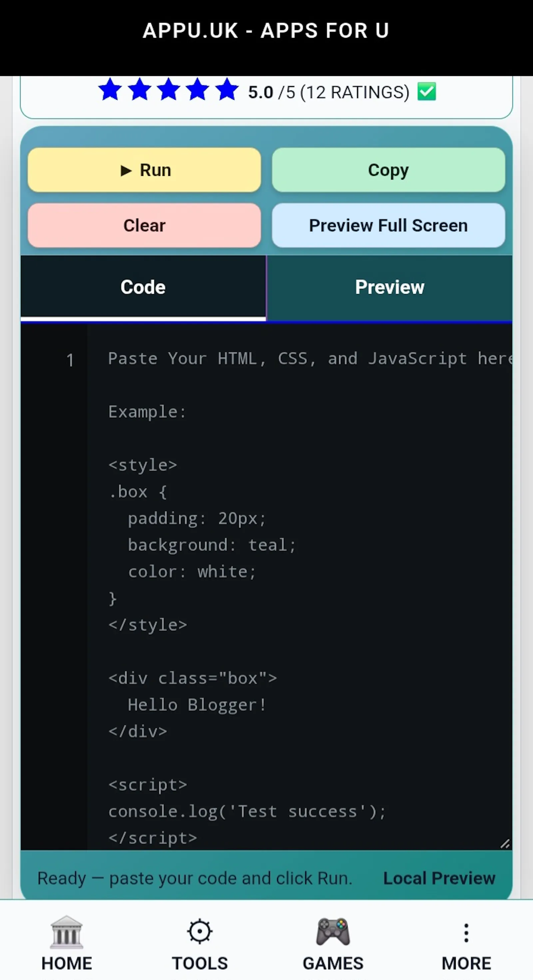Click the 'Example:' placeholder text
This screenshot has width=533, height=980.
tap(147, 412)
